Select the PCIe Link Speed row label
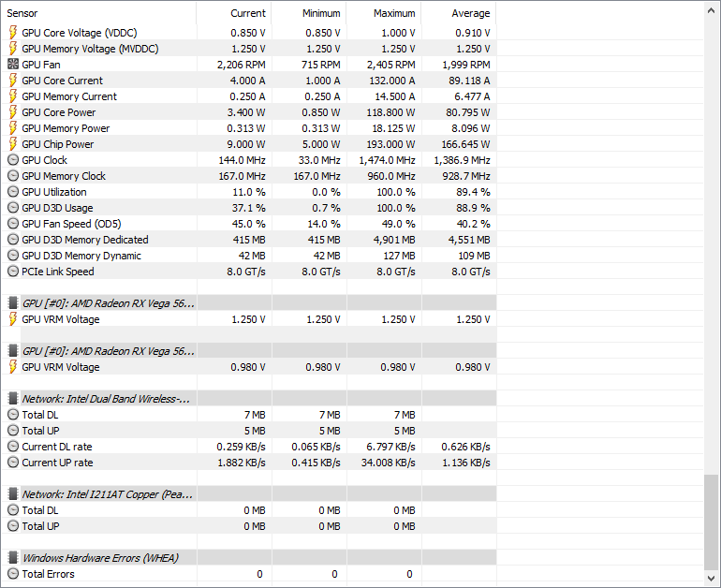 [x=57, y=272]
